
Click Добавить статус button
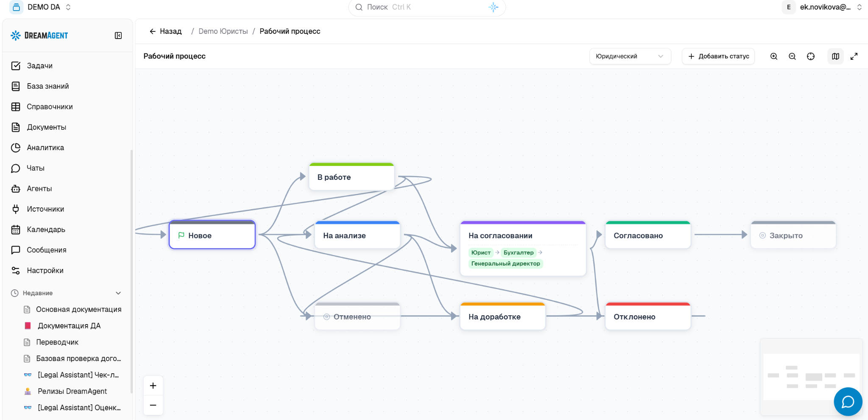(x=718, y=56)
